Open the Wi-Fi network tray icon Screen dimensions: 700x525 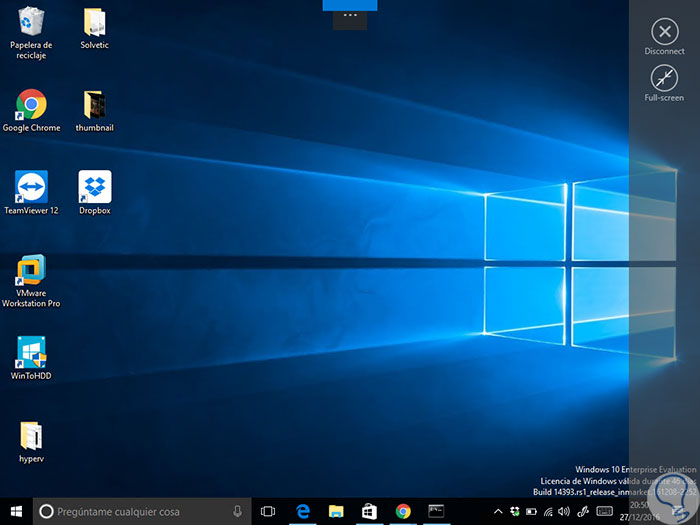pyautogui.click(x=548, y=512)
